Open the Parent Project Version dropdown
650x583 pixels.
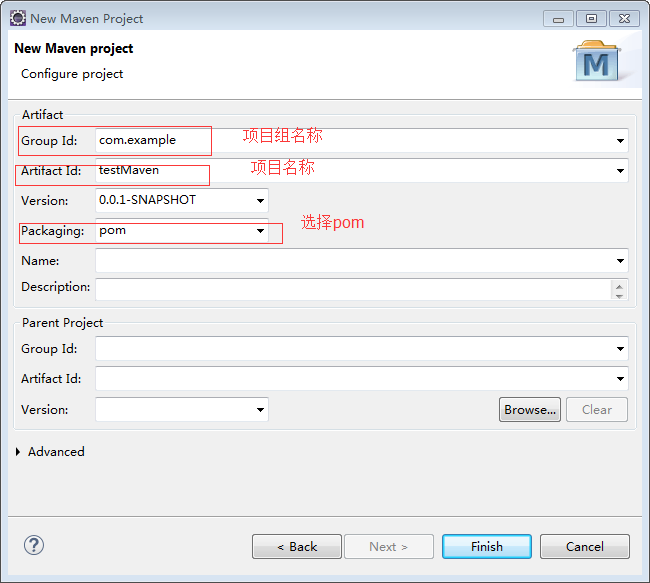(260, 410)
